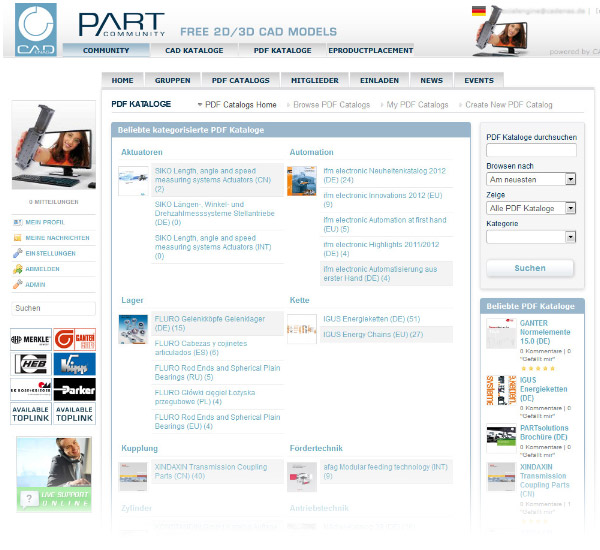Image resolution: width=600 pixels, height=550 pixels.
Task: Open IGUS Energieketten thumbnail in Beliebte panel
Action: click(x=501, y=390)
